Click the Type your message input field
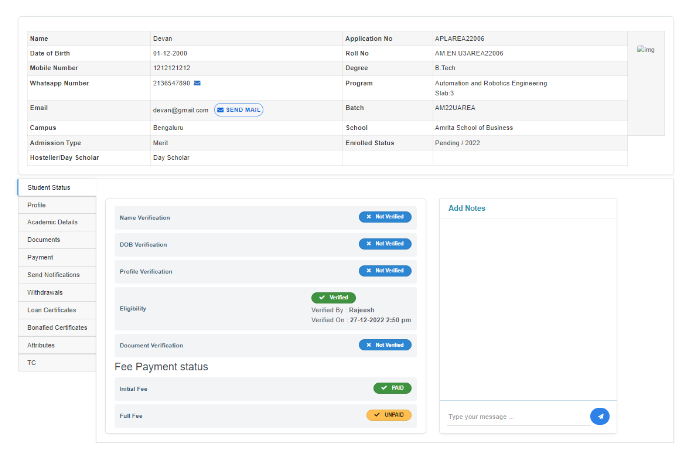The image size is (688, 454). (512, 416)
